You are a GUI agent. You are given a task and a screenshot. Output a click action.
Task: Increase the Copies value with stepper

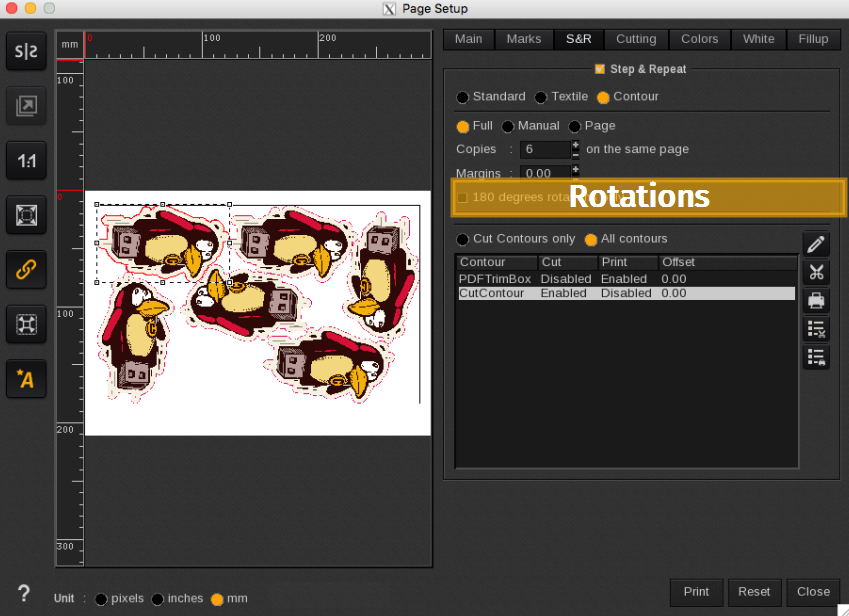click(x=576, y=145)
